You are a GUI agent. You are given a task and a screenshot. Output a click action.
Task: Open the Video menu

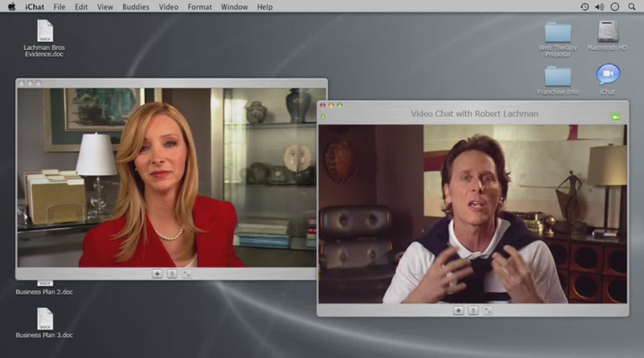click(x=169, y=7)
